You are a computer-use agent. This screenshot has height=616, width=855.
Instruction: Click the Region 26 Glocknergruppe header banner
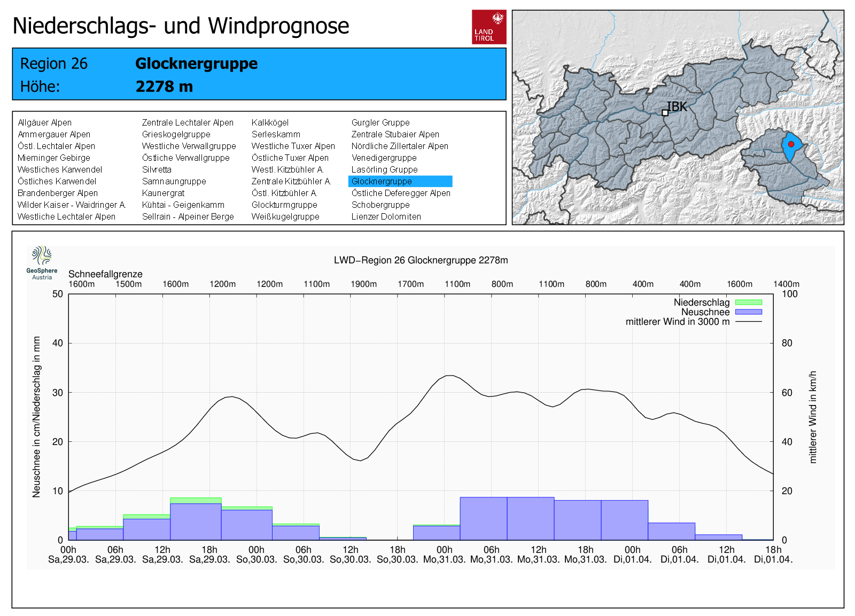coord(259,74)
